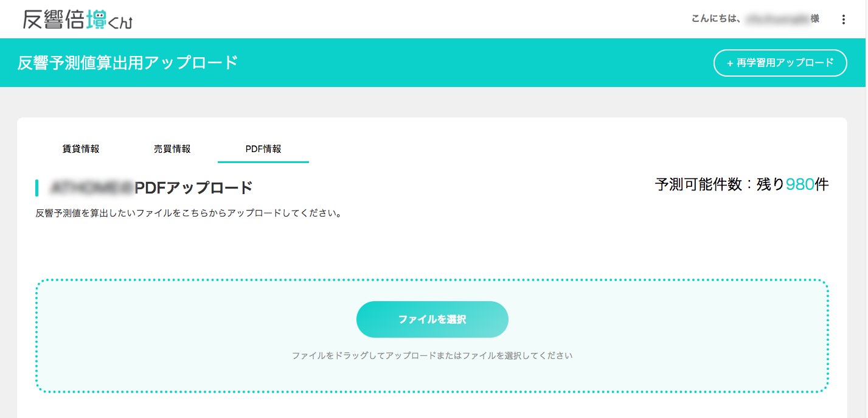This screenshot has width=868, height=418.
Task: Click the drag-and-drop hint text
Action: [432, 355]
